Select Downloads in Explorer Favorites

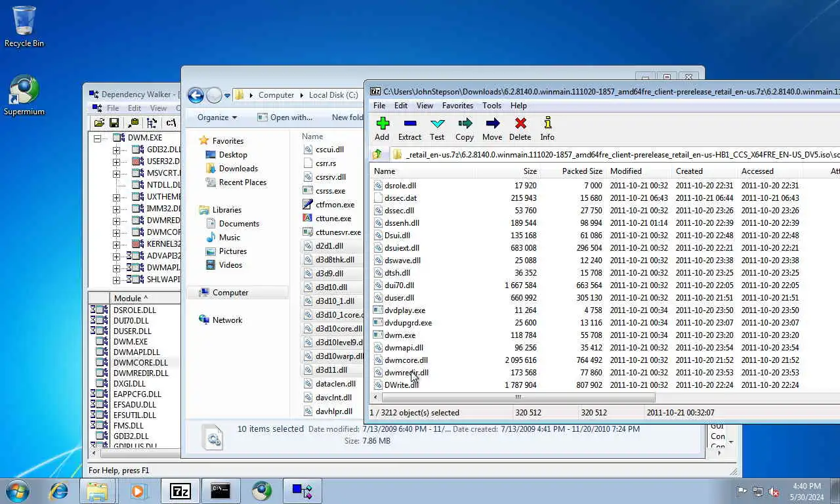pyautogui.click(x=238, y=169)
